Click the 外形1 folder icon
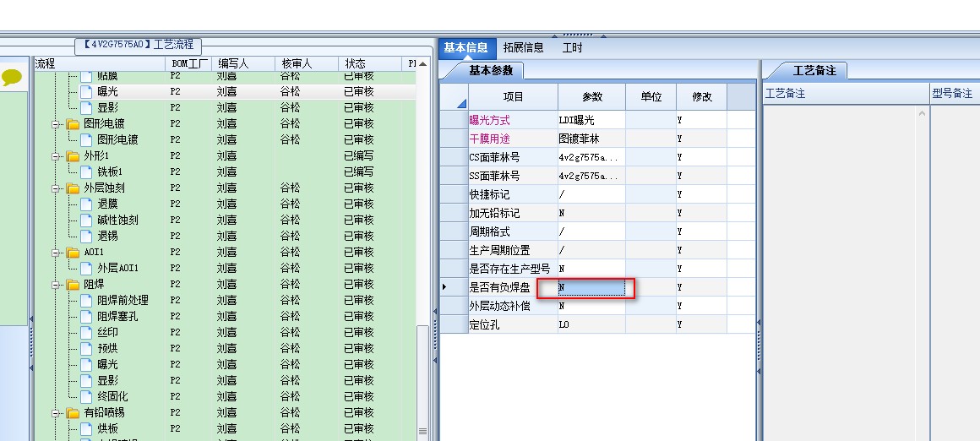The width and height of the screenshot is (980, 441). 73,155
